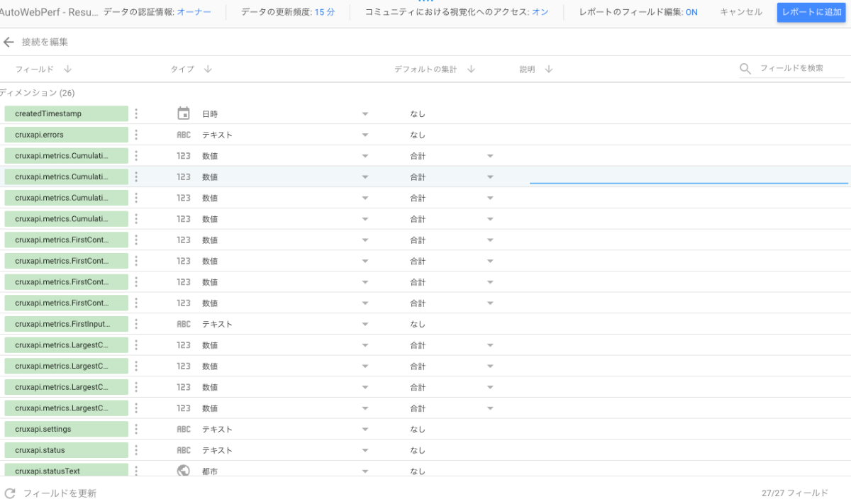
Task: Click the blue レポートに追加 button
Action: (x=811, y=12)
